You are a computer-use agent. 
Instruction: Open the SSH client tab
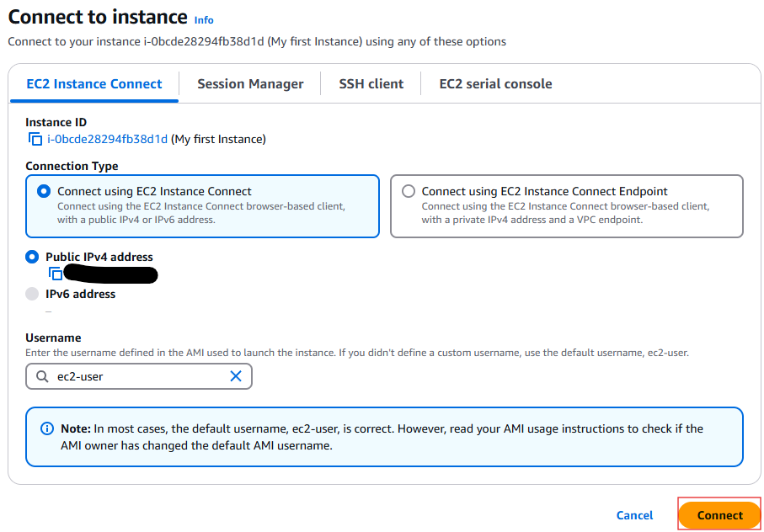pos(371,83)
